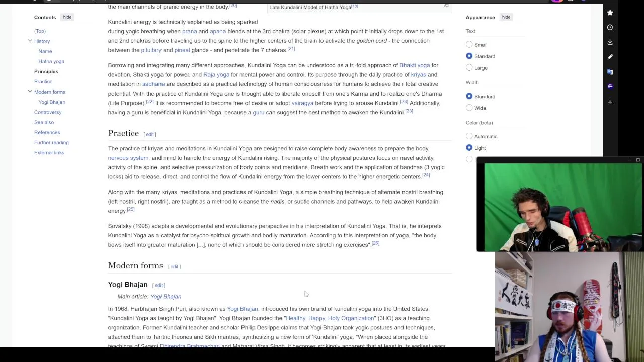Click the lower streamer webcam feed
Viewport: 644px width, 362px height.
pyautogui.click(x=569, y=306)
